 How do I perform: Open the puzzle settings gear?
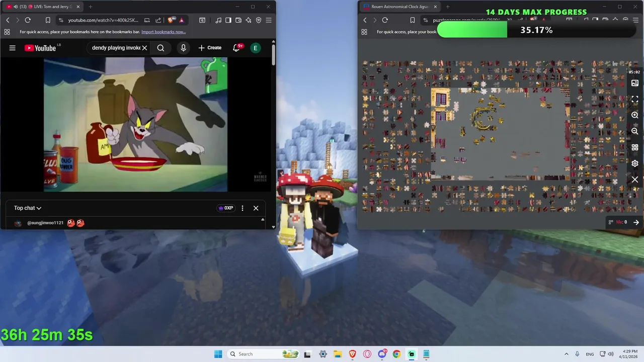click(x=635, y=163)
